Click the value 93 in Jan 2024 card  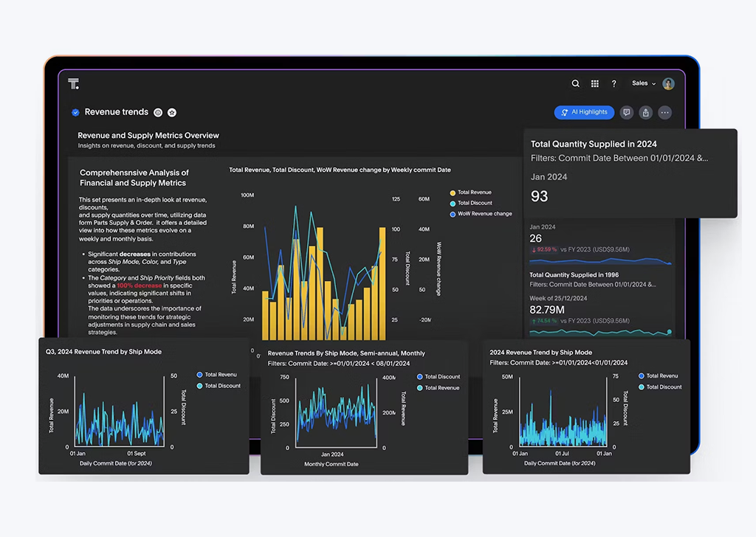[539, 196]
